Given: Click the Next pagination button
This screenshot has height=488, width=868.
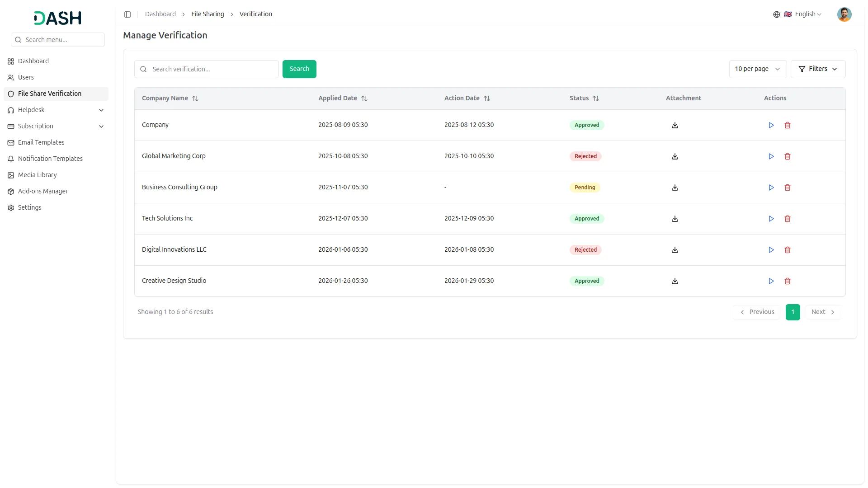Looking at the screenshot, I should point(823,312).
